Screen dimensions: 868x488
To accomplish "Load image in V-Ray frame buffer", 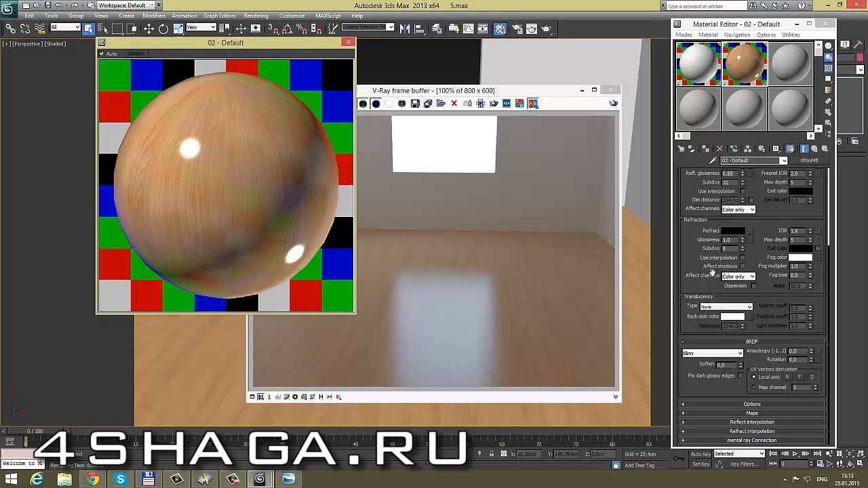I will pyautogui.click(x=441, y=104).
